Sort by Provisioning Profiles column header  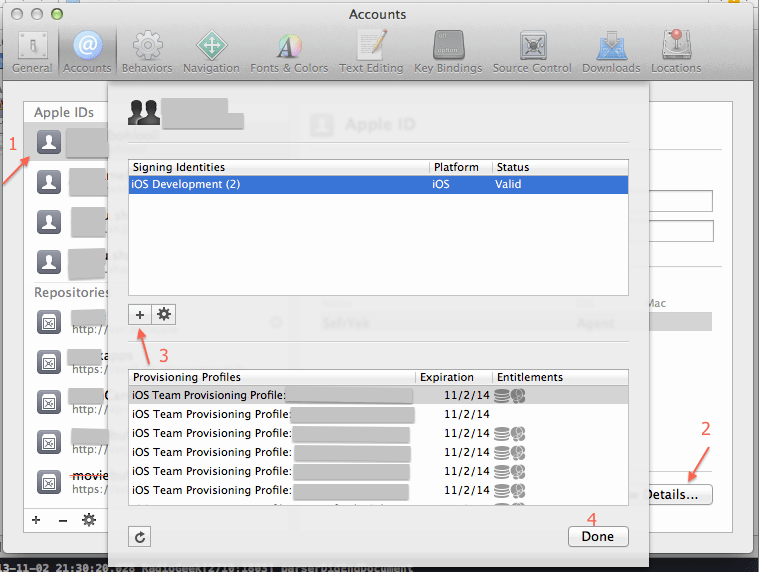click(x=272, y=377)
